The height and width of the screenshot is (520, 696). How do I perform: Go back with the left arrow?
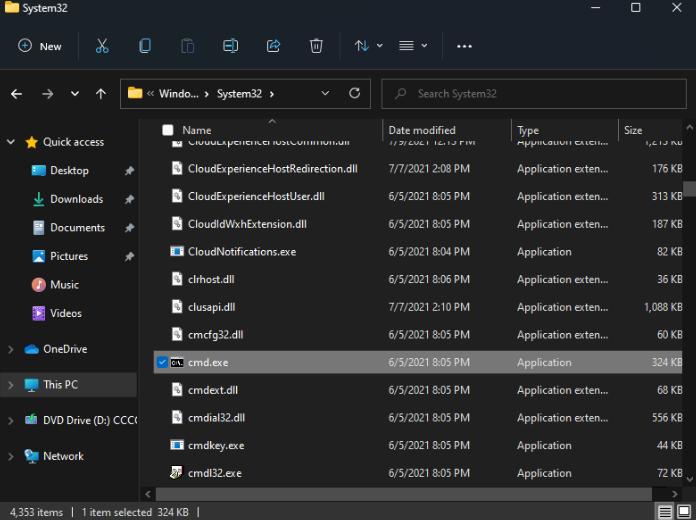pyautogui.click(x=16, y=94)
